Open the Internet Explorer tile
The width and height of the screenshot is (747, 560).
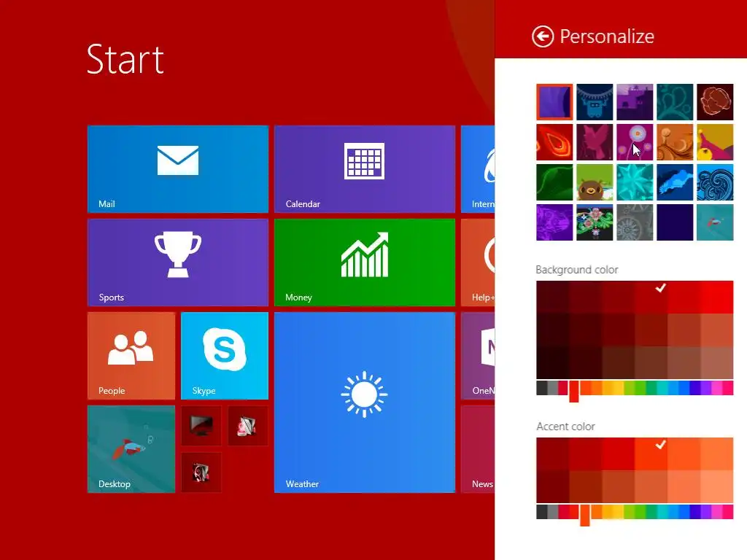point(478,169)
